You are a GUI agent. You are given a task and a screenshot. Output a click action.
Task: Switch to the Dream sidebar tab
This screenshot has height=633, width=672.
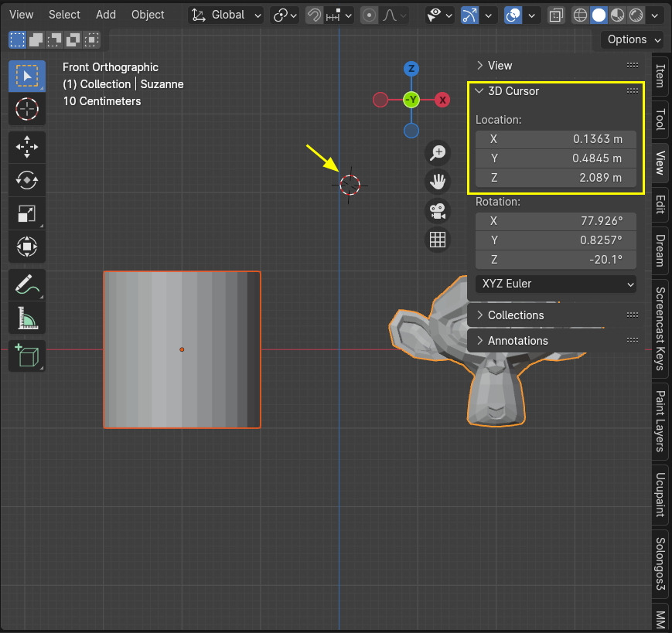pos(660,250)
